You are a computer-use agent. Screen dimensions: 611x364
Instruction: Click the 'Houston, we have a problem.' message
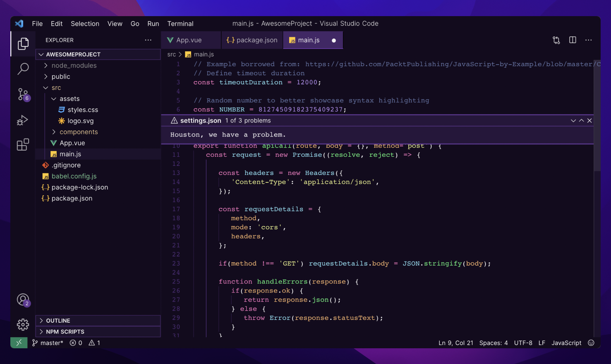click(228, 134)
